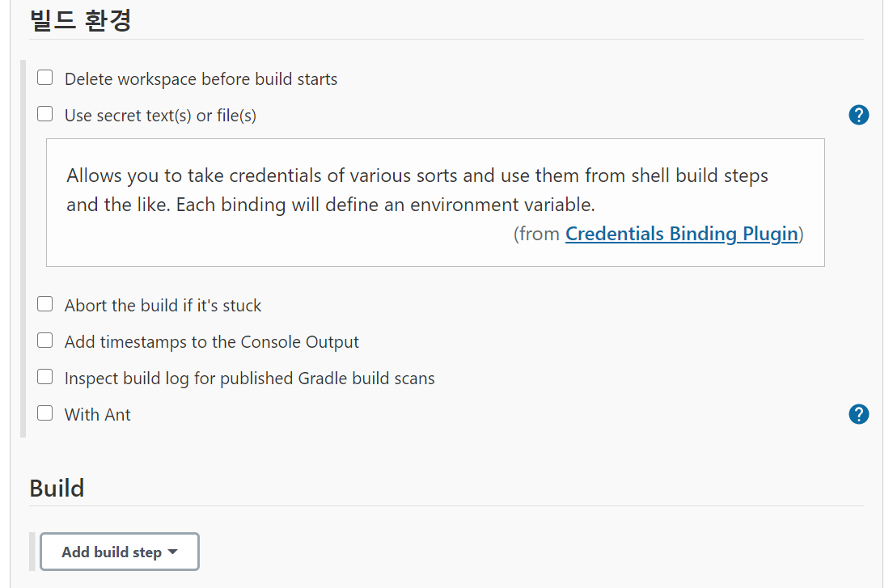Enable Add timestamps to the Console Output checkbox

pyautogui.click(x=45, y=341)
